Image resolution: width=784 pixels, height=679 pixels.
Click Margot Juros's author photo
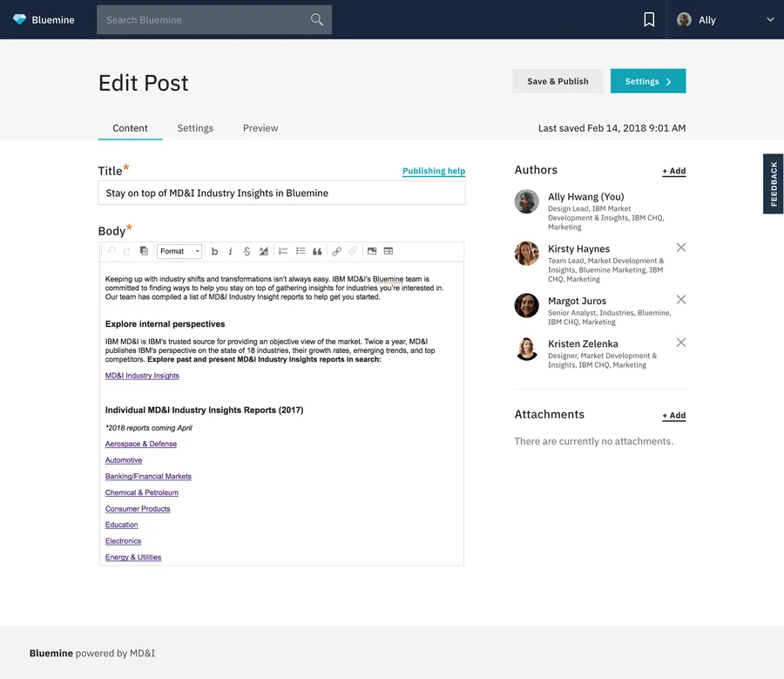coord(526,305)
